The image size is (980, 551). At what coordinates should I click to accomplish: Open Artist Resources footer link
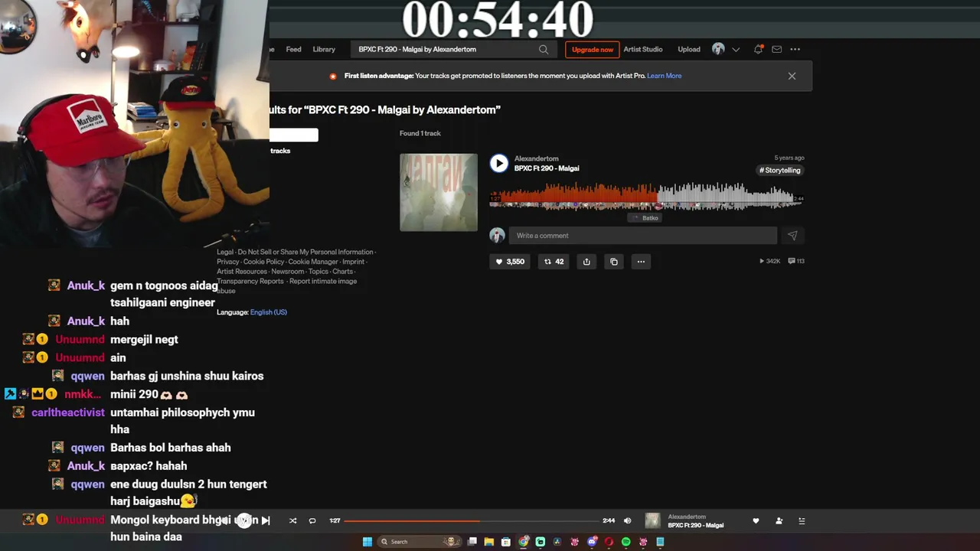(242, 272)
